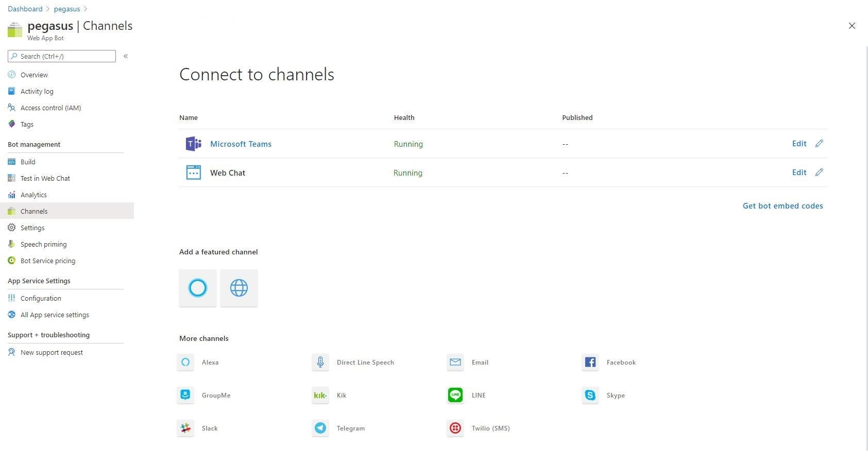
Task: Click the Slack channel icon
Action: pos(185,428)
